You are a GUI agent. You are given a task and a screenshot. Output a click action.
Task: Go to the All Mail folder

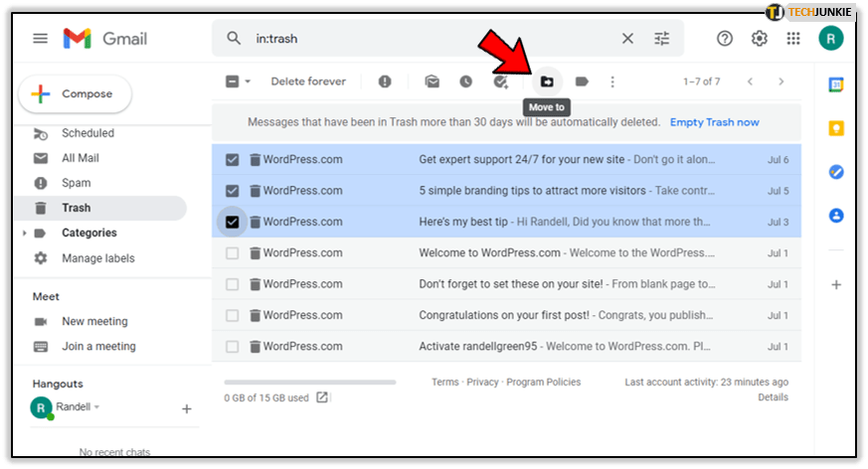click(80, 158)
